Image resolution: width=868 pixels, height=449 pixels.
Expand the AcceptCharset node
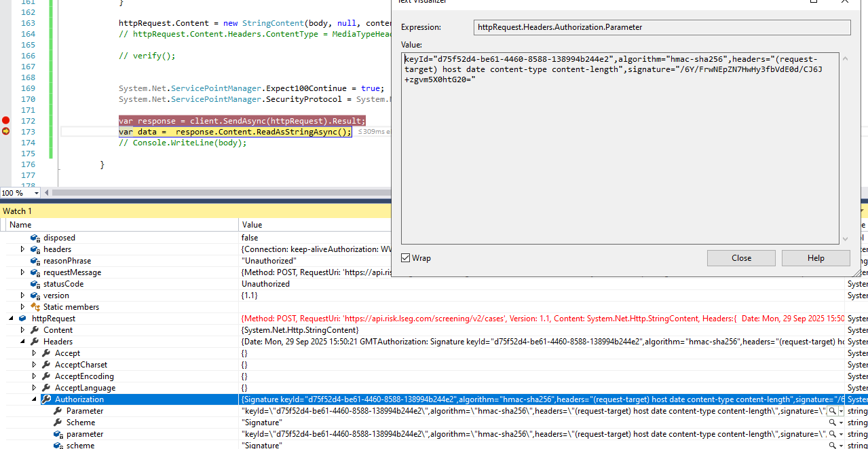(35, 365)
